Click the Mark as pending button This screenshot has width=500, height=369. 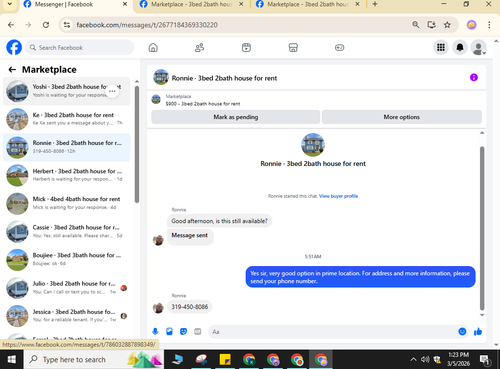(236, 117)
